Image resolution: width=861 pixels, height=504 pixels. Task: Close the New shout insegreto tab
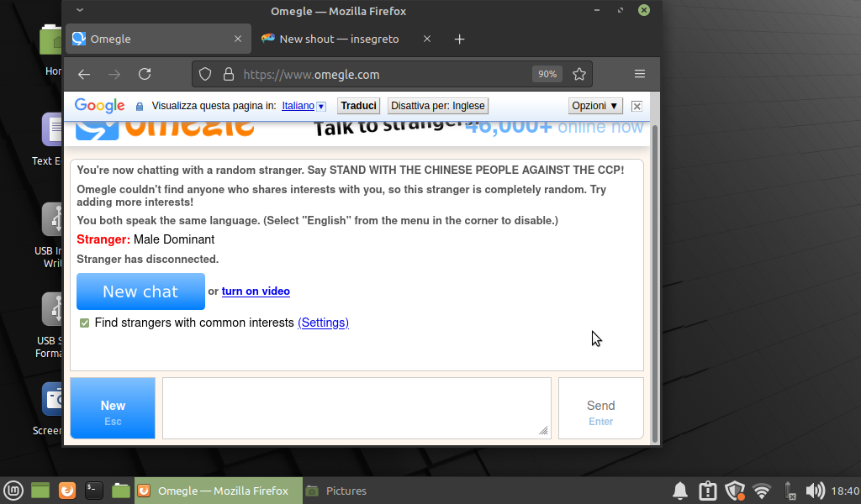[x=426, y=39]
